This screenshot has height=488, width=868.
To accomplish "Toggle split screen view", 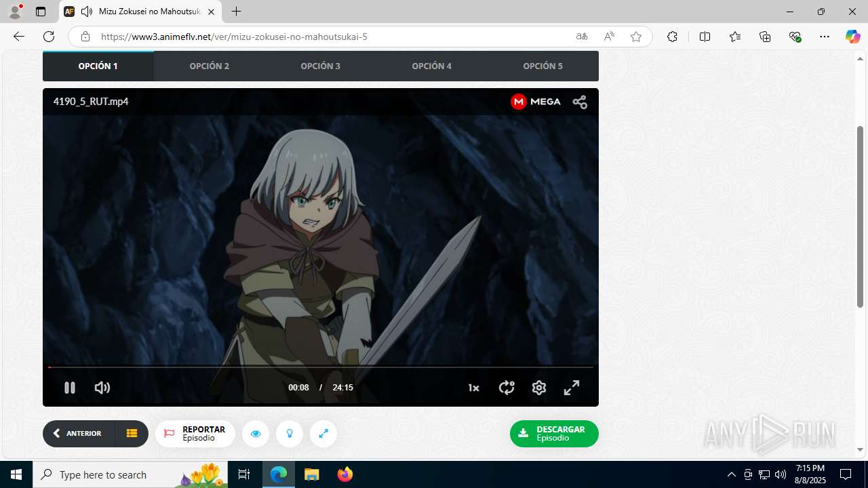I will [705, 37].
